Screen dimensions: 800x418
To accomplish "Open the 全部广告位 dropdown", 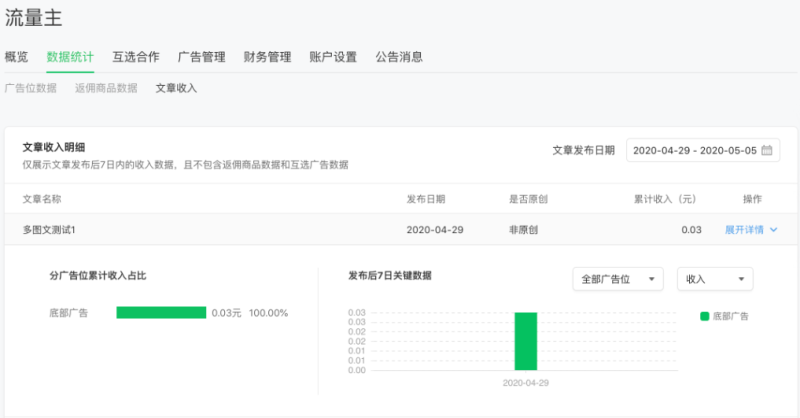I will click(x=618, y=279).
